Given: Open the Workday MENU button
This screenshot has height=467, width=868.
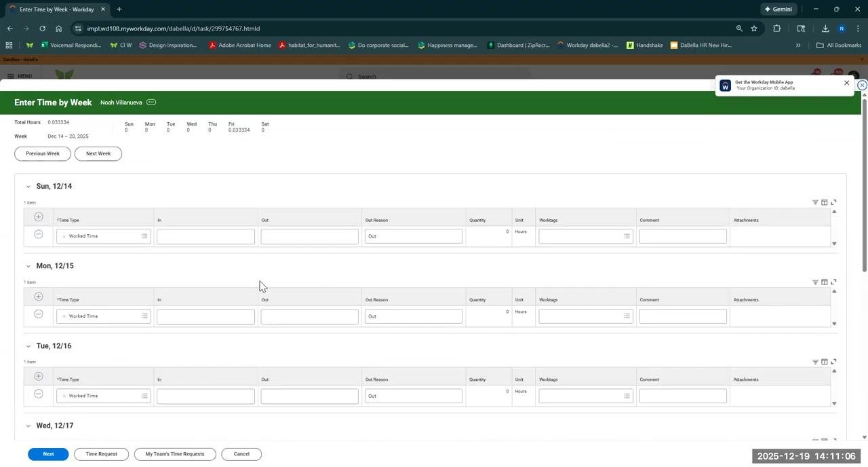Looking at the screenshot, I should point(20,76).
